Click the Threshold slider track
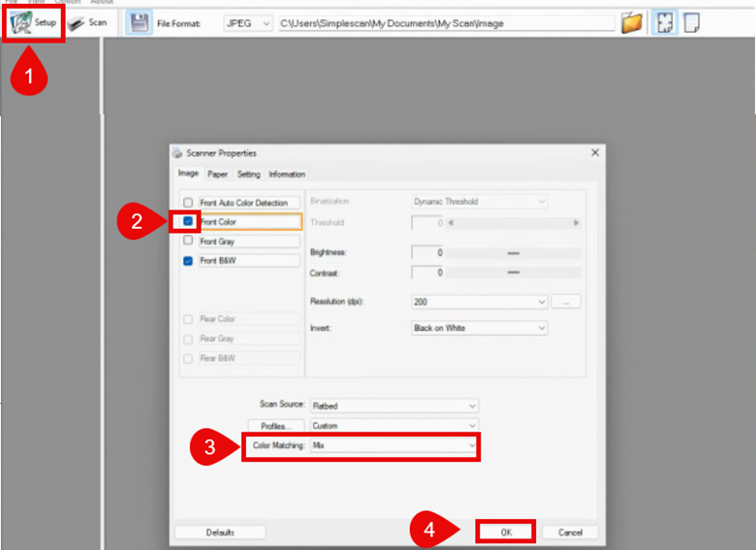 [x=513, y=223]
